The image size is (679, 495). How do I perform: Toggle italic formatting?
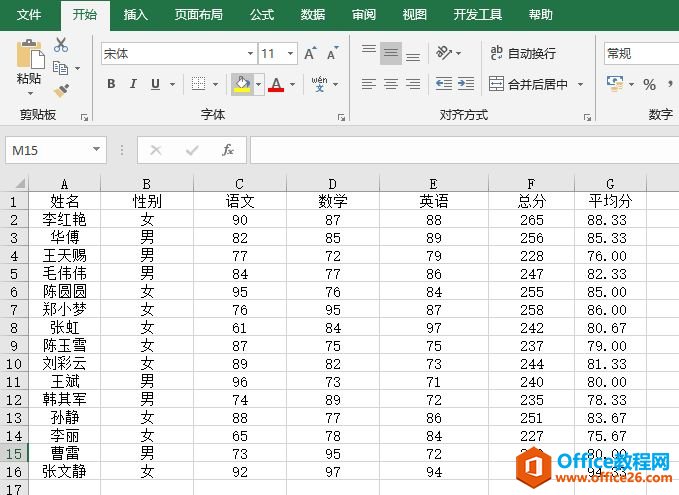point(134,85)
